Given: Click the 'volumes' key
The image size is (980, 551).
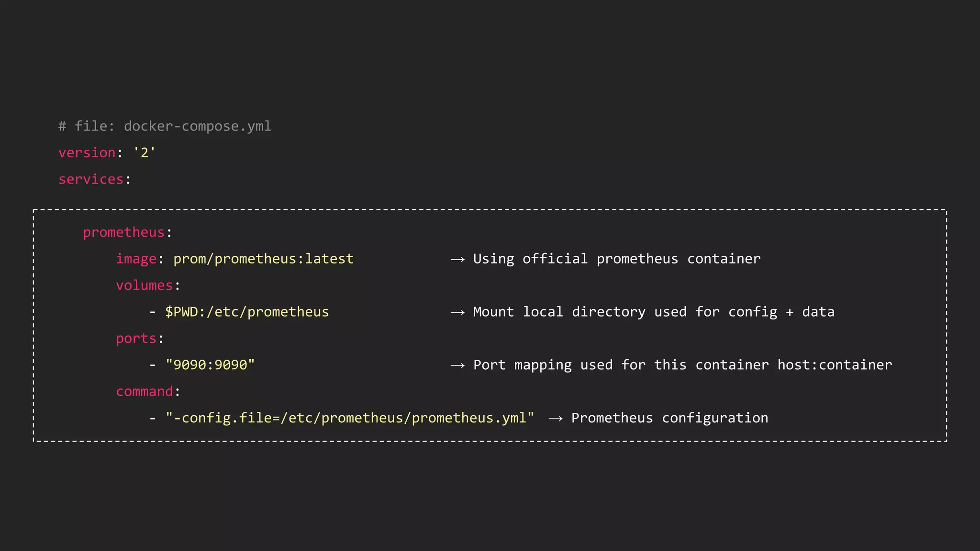Looking at the screenshot, I should [x=145, y=286].
